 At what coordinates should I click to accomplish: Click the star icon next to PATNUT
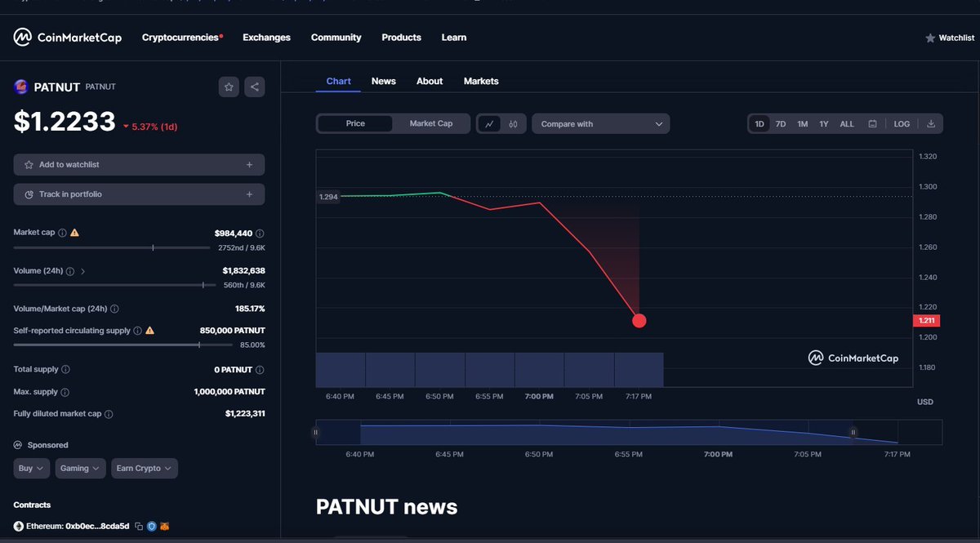tap(229, 87)
